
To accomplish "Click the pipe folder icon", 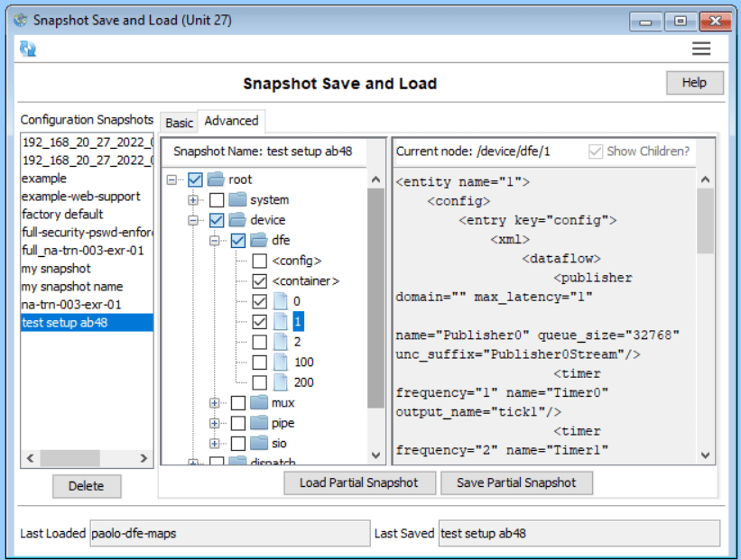I will pyautogui.click(x=259, y=423).
